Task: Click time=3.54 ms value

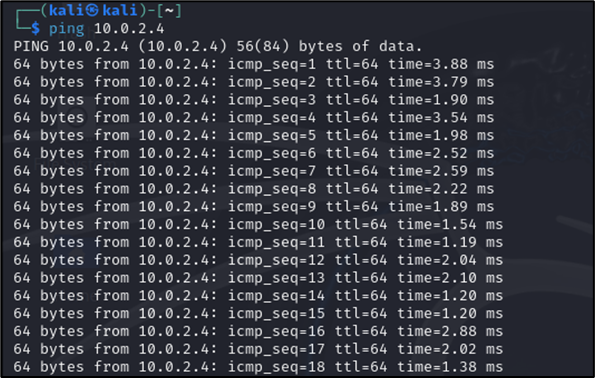Action: pyautogui.click(x=441, y=118)
